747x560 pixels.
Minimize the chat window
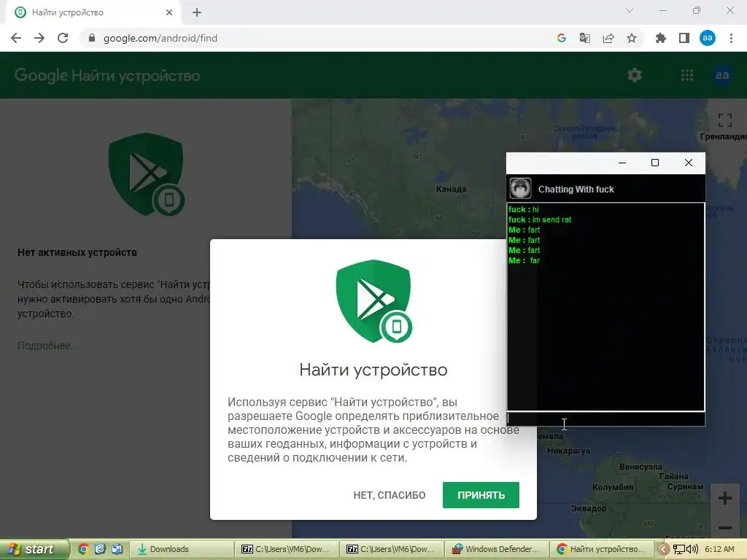622,163
